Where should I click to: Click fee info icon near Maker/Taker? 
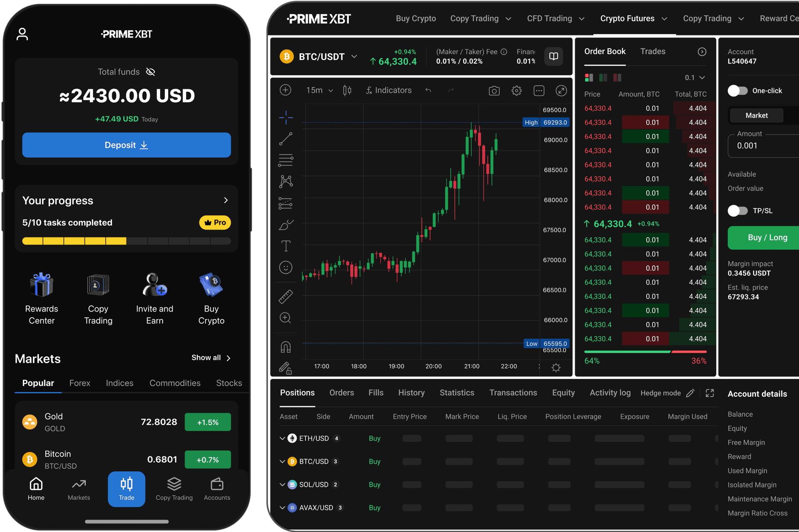coord(504,52)
